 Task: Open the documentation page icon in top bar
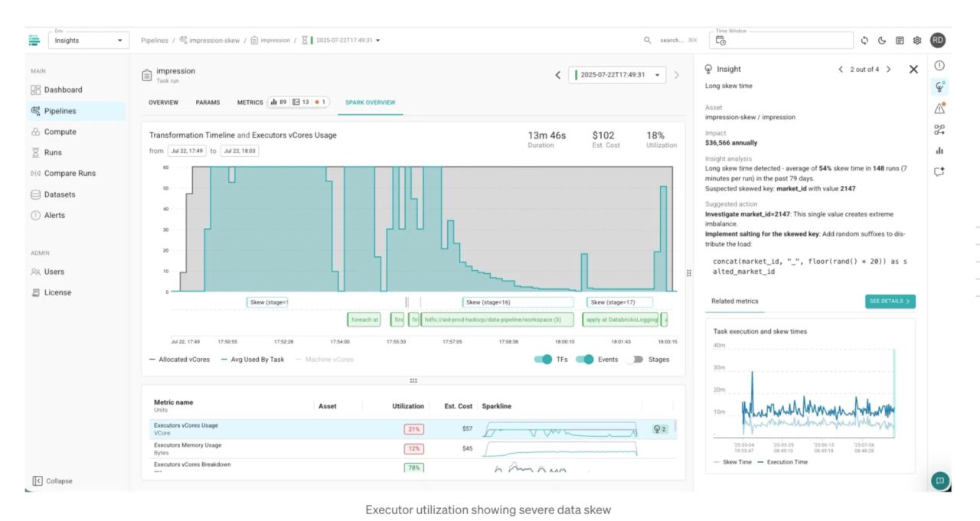click(x=900, y=41)
